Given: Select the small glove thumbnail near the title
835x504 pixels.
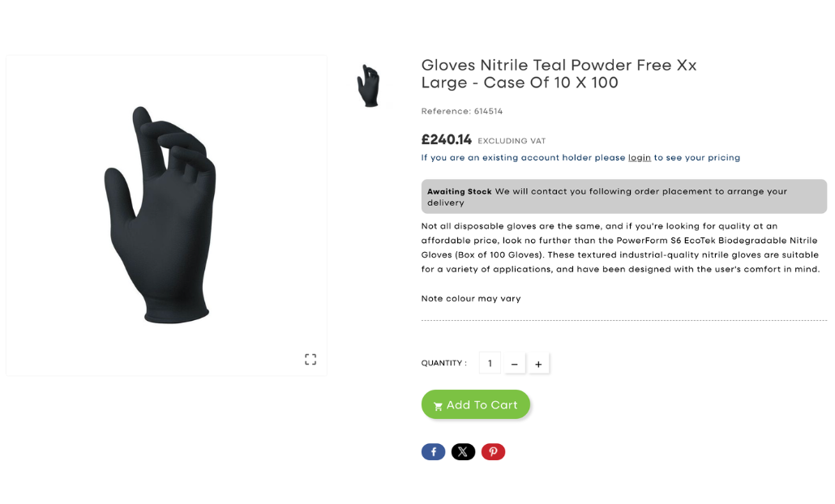Looking at the screenshot, I should (370, 83).
